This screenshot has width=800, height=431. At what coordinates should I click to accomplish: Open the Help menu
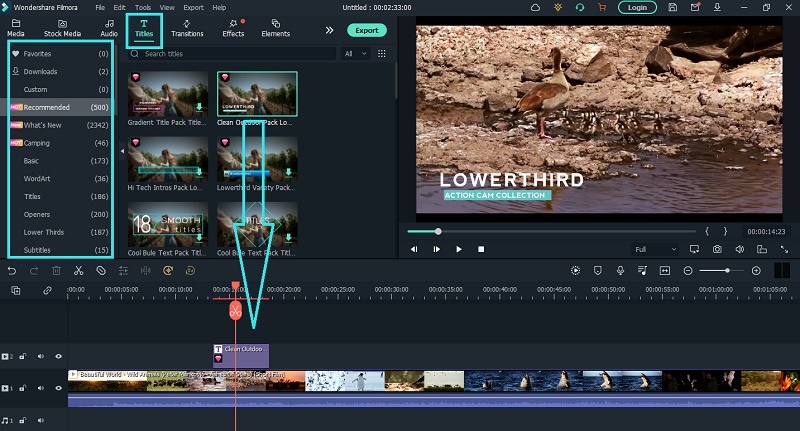coord(219,7)
